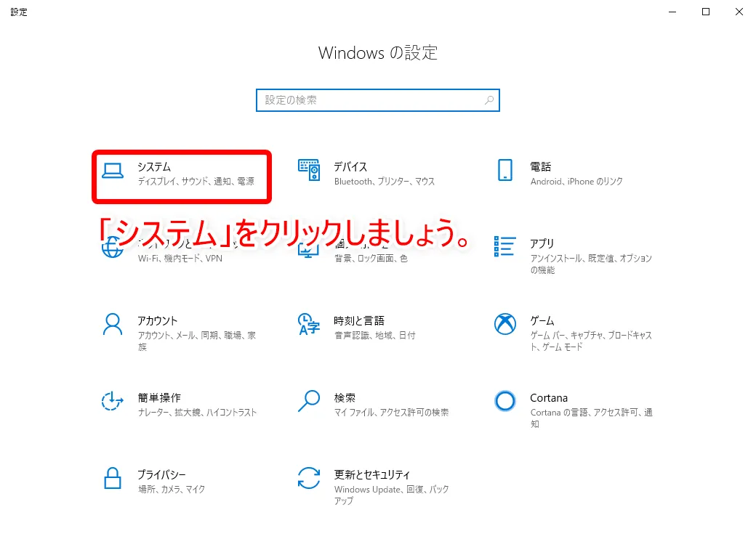Screen dimensions: 756x555
Task: Focus the 設定の検索 search field
Action: 377,100
